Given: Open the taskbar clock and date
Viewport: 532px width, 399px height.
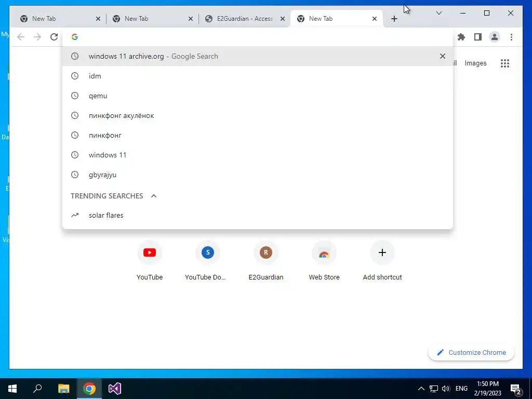Looking at the screenshot, I should [x=487, y=389].
